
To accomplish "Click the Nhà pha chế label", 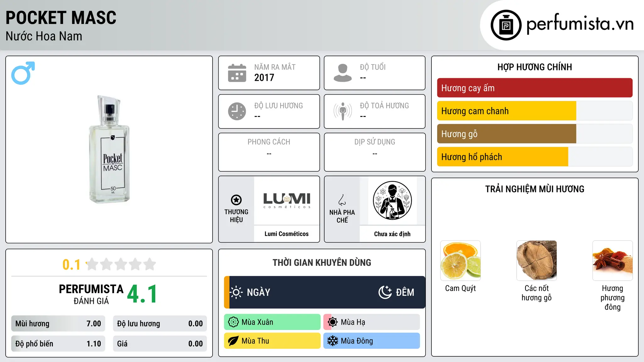I will point(342,216).
